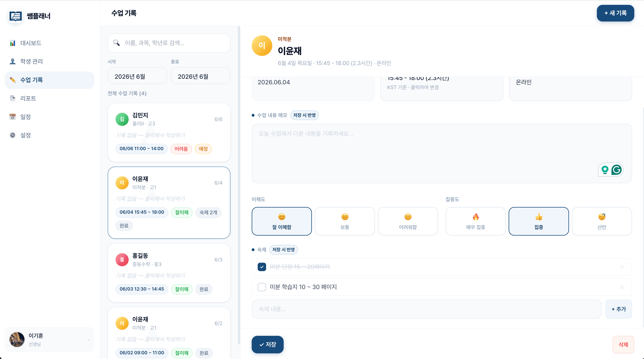Select the 보통 understanding option

345,221
